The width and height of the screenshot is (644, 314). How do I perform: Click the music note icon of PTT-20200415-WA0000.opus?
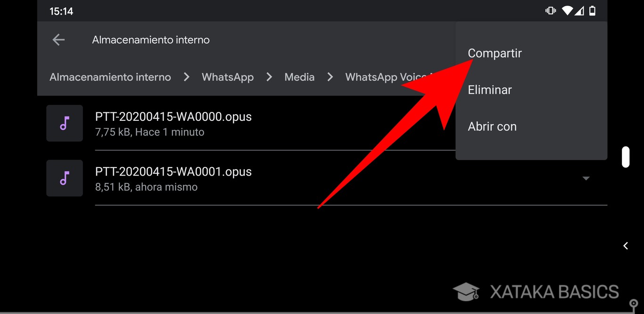(65, 123)
